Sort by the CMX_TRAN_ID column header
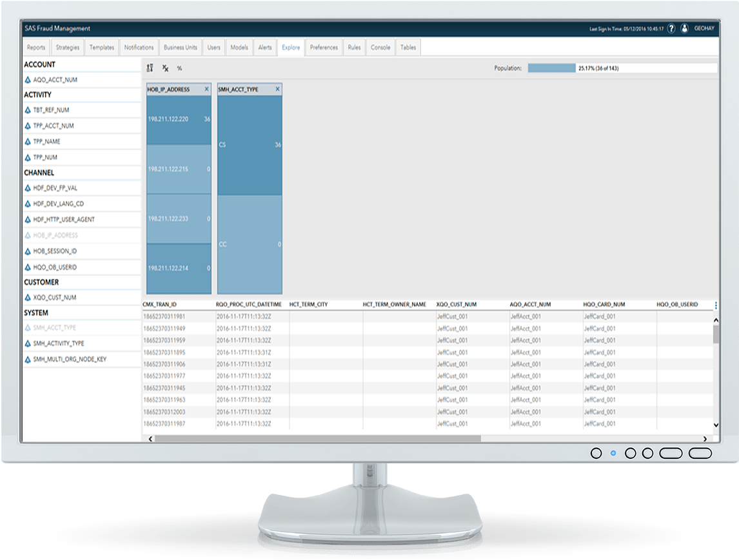Viewport: 739px width, 560px height. click(160, 304)
